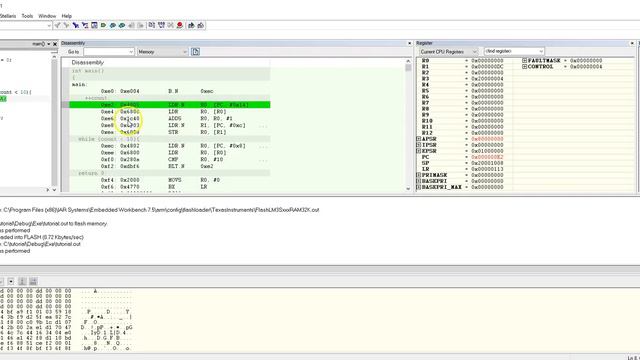This screenshot has height=360, width=640.
Task: Click the Find Previous toolbar icon
Action: tap(58, 25)
